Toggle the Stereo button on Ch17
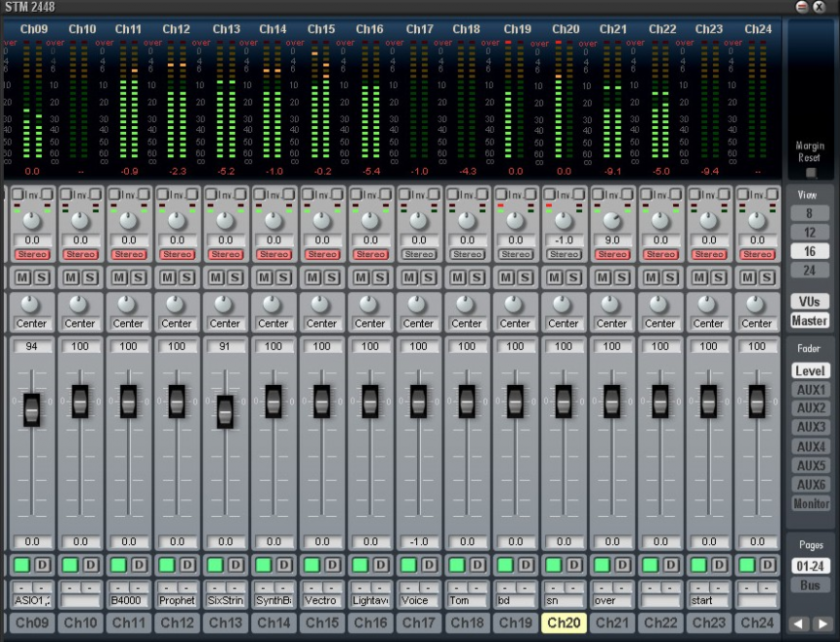This screenshot has height=642, width=840. [x=418, y=254]
